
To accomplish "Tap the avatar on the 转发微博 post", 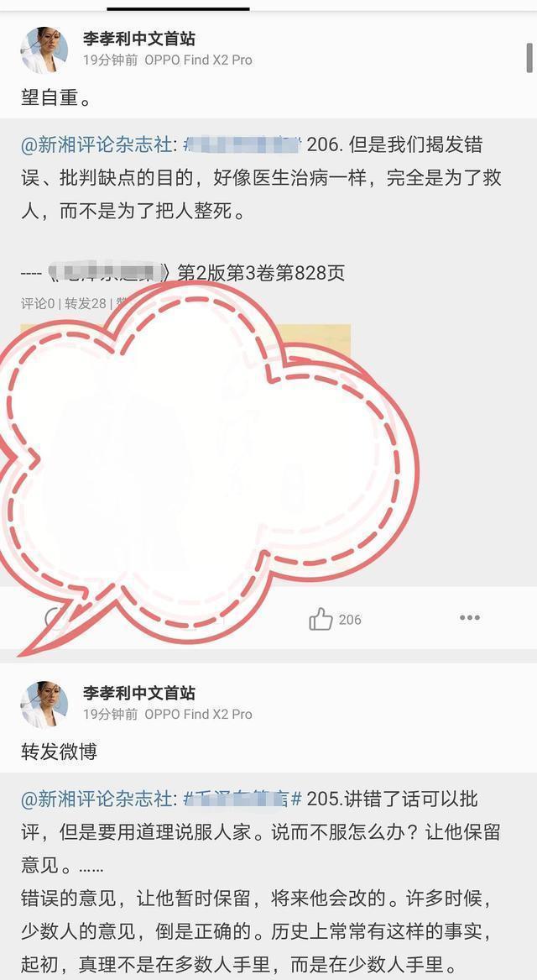I will pos(44,704).
